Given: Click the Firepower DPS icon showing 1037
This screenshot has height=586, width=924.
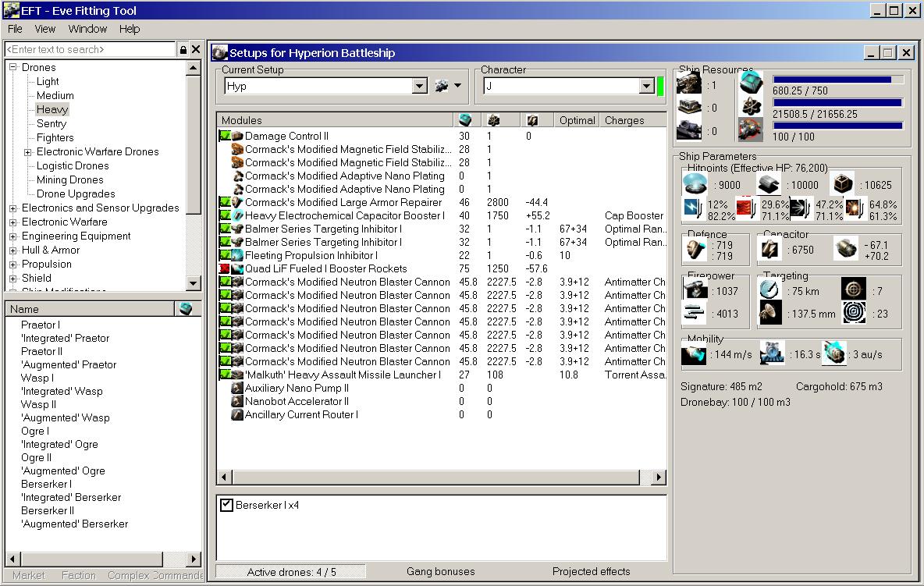Looking at the screenshot, I should click(695, 290).
